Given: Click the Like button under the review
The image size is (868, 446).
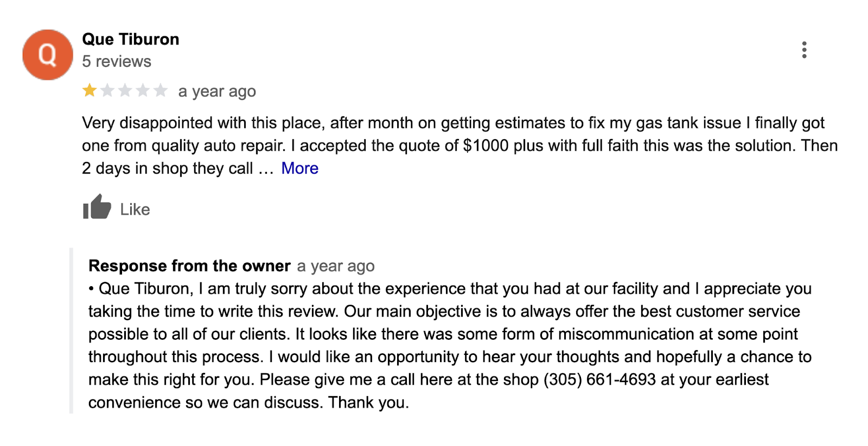Looking at the screenshot, I should click(117, 209).
